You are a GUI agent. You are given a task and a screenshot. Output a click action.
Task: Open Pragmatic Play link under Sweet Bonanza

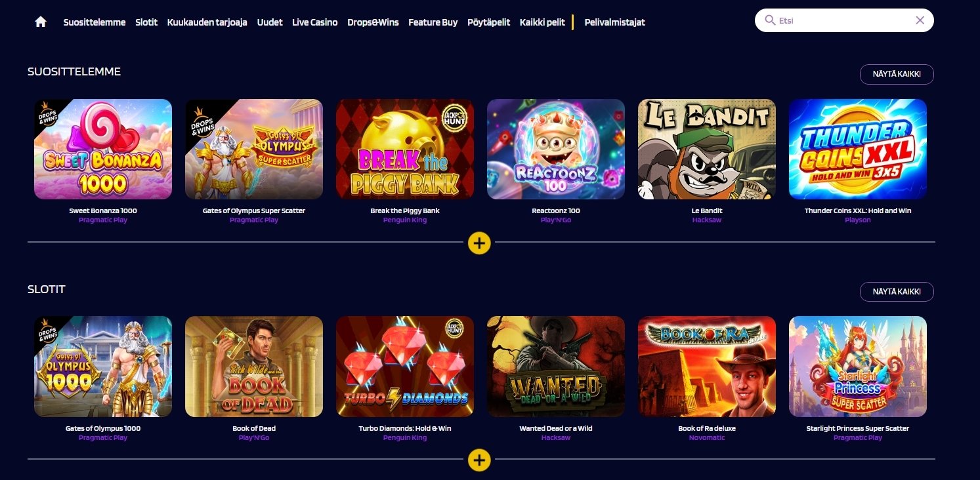pos(103,220)
